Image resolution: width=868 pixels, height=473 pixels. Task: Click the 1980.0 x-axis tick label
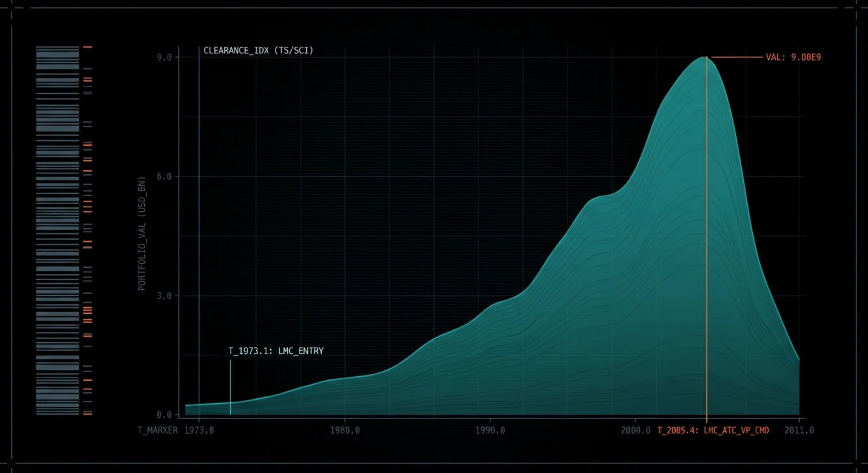click(345, 430)
